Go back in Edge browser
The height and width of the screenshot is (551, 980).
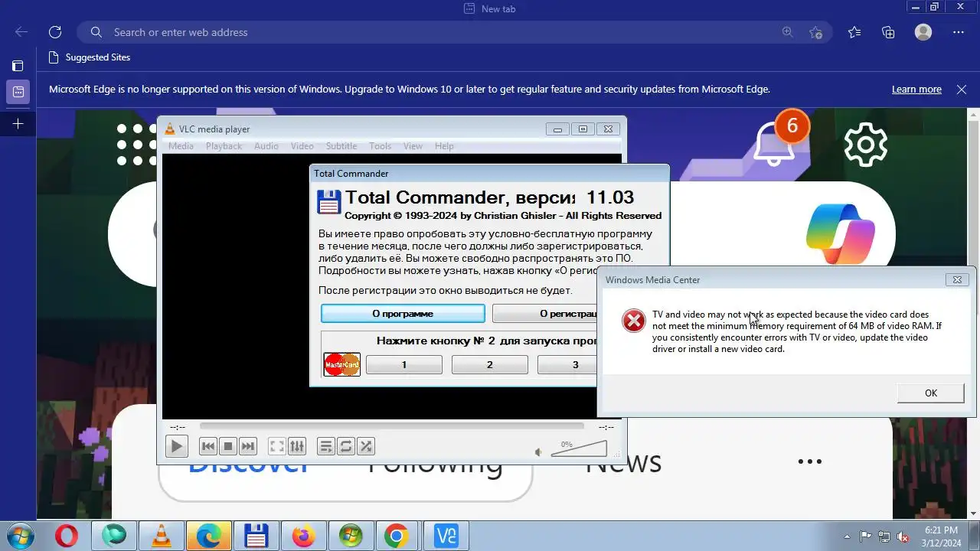coord(21,32)
